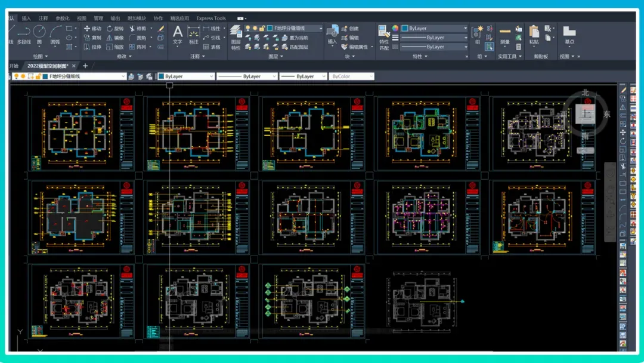Open the 插入 (Insert) ribbon tab

[26, 18]
